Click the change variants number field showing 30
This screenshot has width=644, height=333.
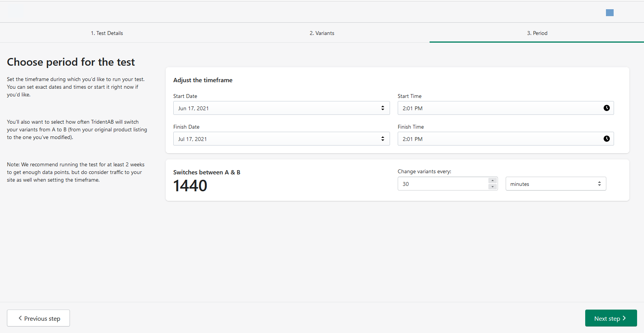[442, 184]
